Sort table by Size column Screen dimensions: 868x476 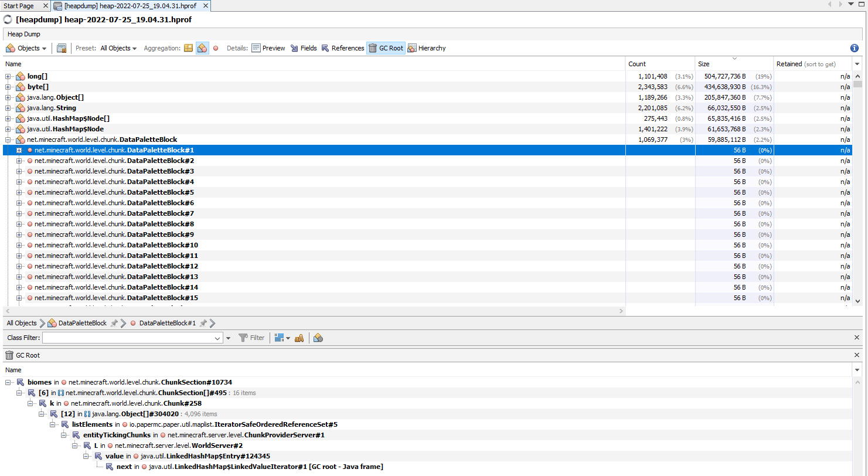click(x=734, y=64)
